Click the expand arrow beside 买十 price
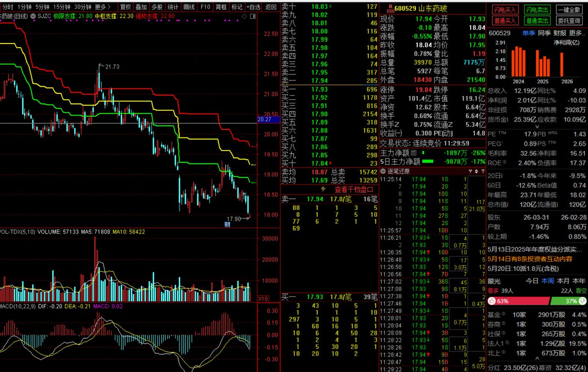Image resolution: width=588 pixels, height=372 pixels. pyautogui.click(x=330, y=163)
